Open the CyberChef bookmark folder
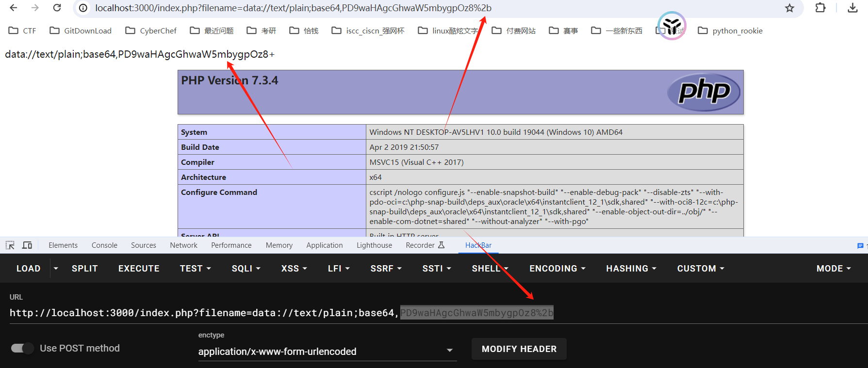The height and width of the screenshot is (368, 868). coord(151,31)
